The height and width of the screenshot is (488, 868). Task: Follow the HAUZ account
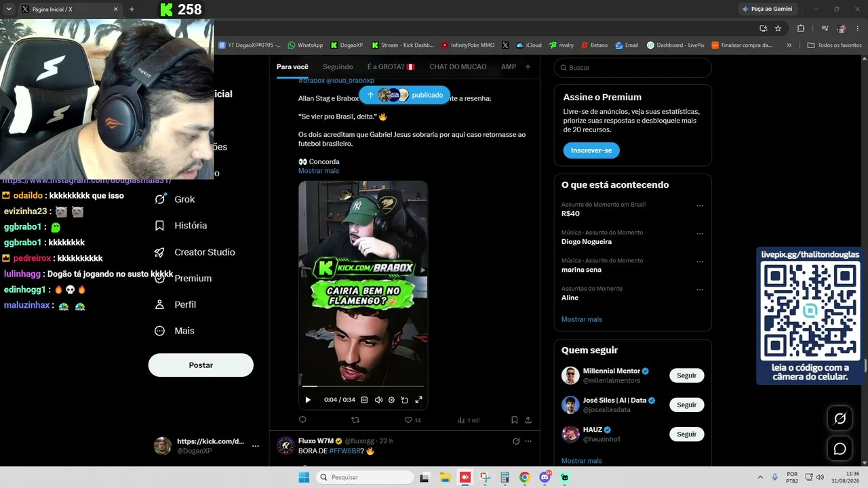[x=687, y=434]
